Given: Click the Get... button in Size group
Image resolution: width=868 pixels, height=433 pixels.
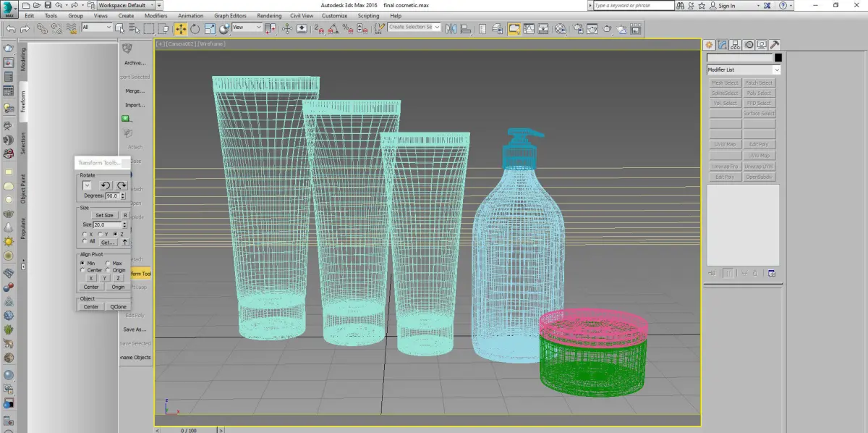Looking at the screenshot, I should (109, 243).
